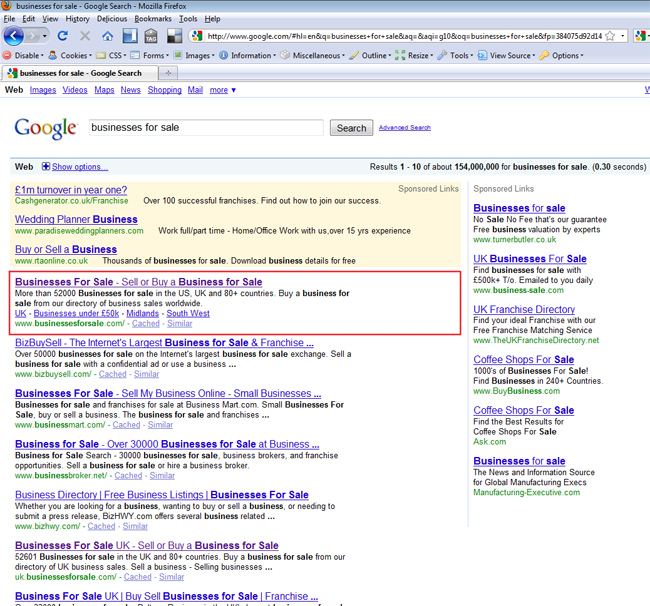Go to Home page icon
650x606 pixels.
pyautogui.click(x=107, y=36)
